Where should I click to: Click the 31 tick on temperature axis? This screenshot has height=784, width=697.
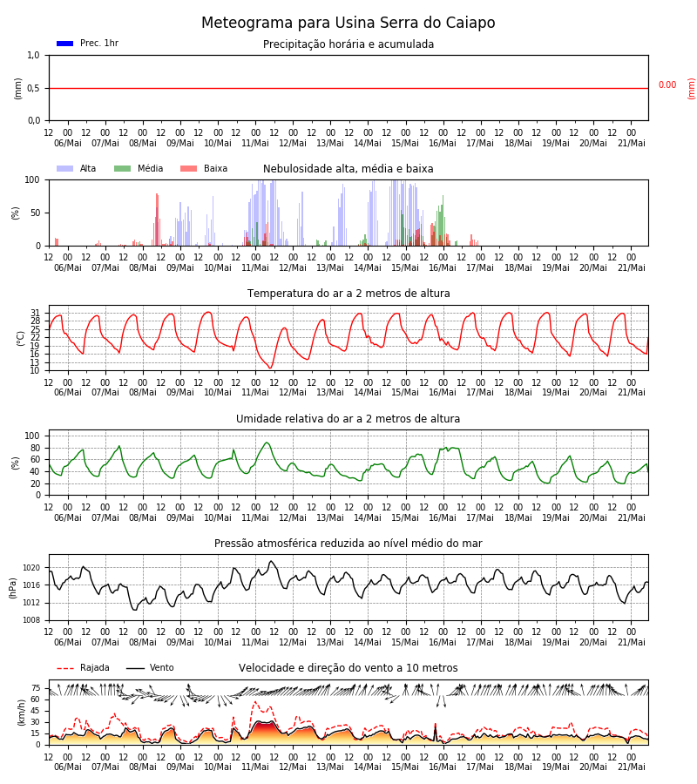[35, 313]
